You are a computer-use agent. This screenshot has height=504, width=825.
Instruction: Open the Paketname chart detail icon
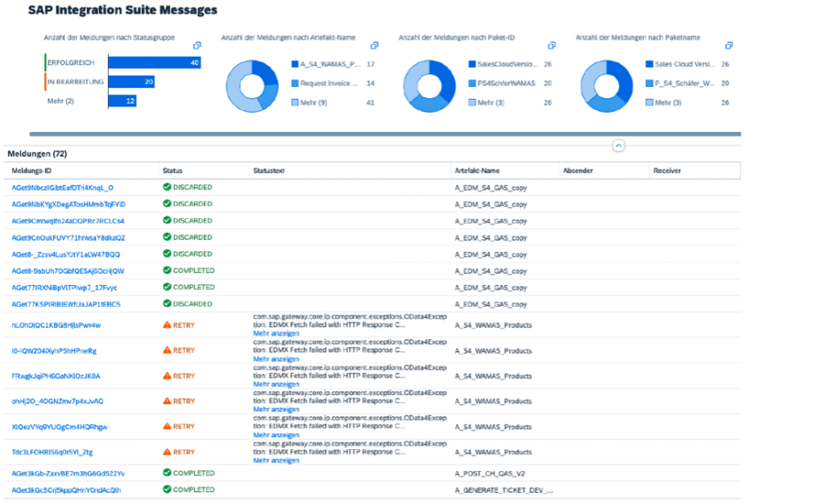click(x=728, y=46)
